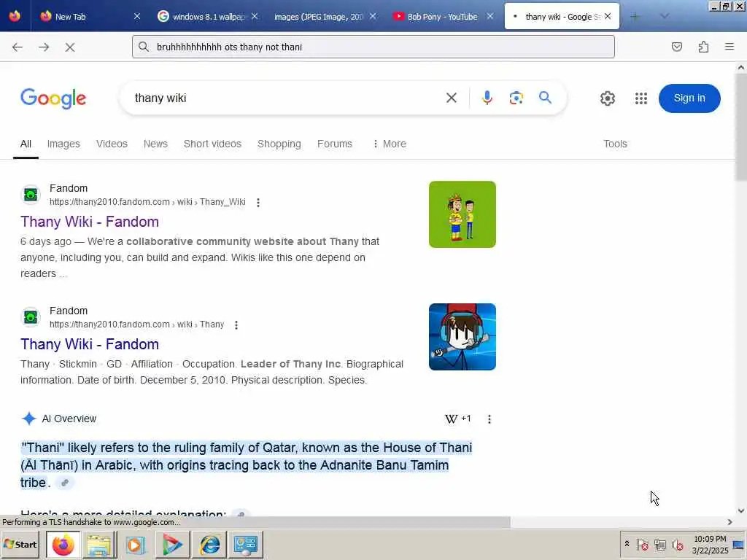Open Wikipedia +1 sources chip
Viewport: 747px width, 560px height.
tap(458, 419)
